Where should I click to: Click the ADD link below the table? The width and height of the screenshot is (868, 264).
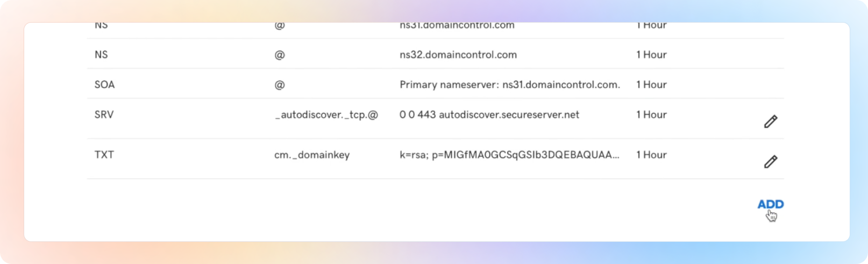771,204
